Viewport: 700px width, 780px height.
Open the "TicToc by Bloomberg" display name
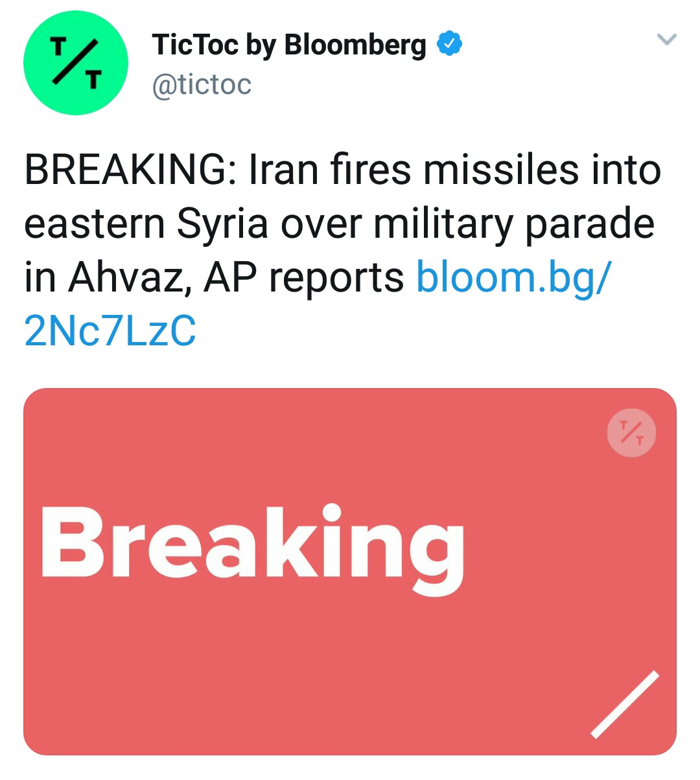[289, 45]
